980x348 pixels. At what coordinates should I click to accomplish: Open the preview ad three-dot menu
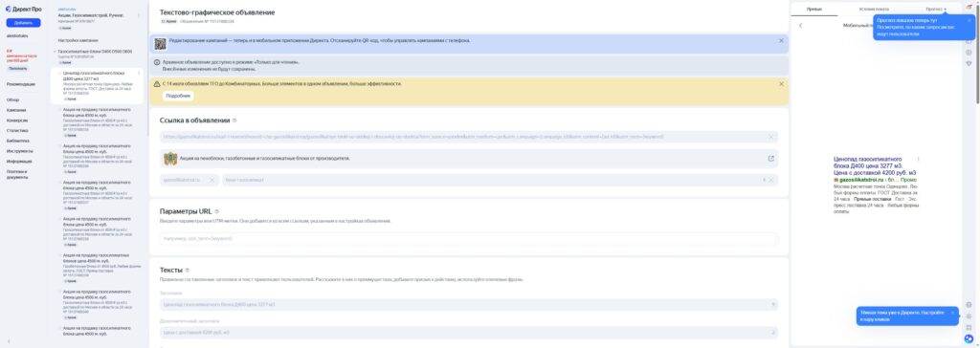pos(918,160)
